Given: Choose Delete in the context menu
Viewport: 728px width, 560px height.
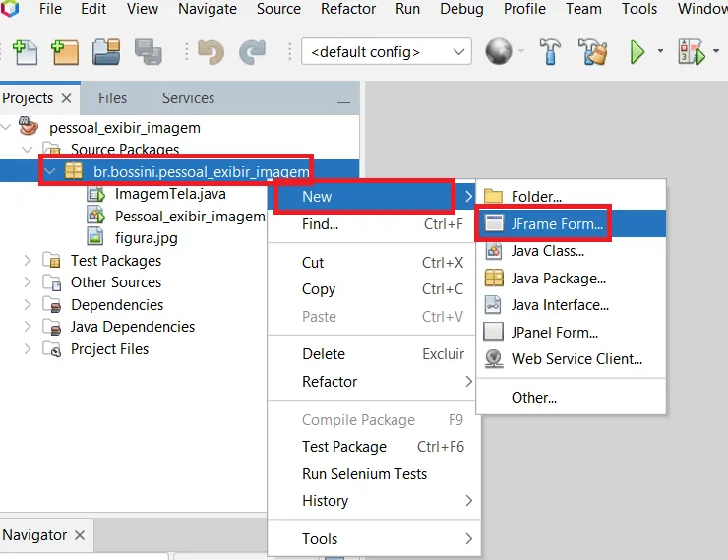Looking at the screenshot, I should pyautogui.click(x=372, y=354).
